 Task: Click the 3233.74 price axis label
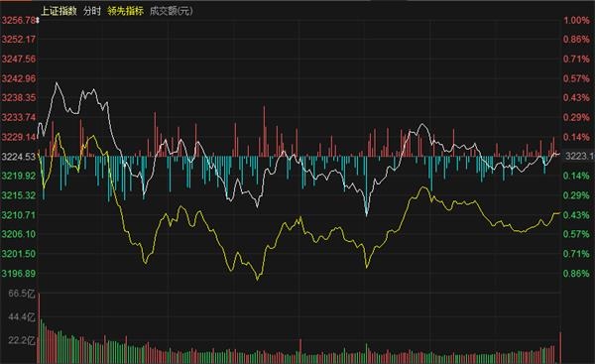tap(19, 117)
